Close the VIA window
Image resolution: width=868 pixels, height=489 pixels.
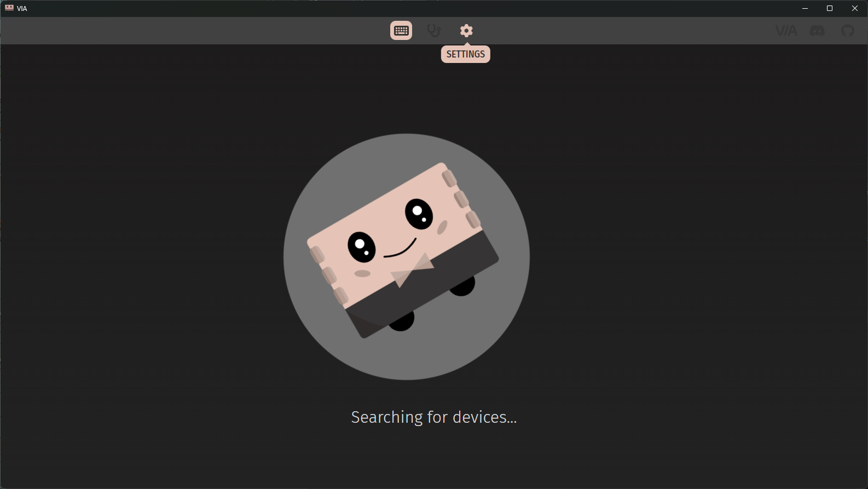(x=855, y=8)
